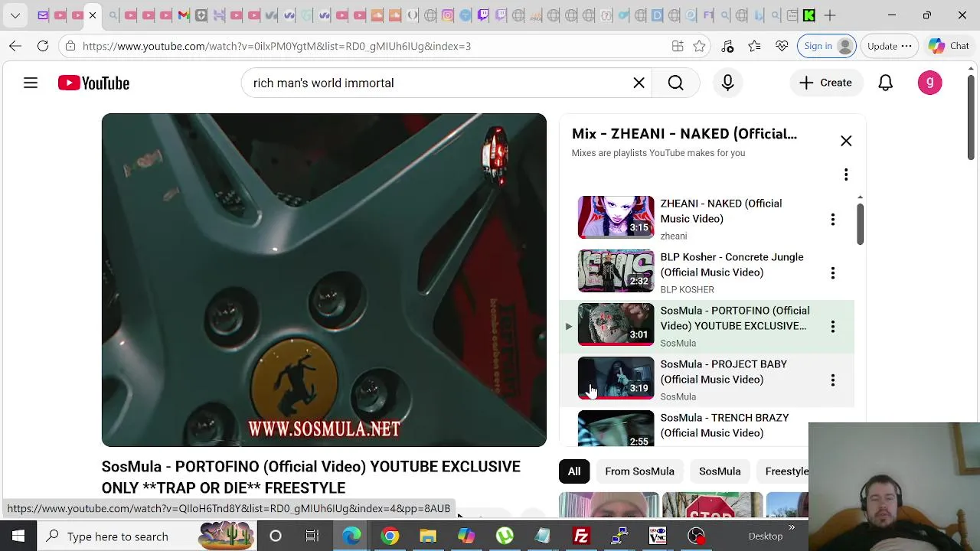Open BLP KOSHER channel name link

pos(687,289)
